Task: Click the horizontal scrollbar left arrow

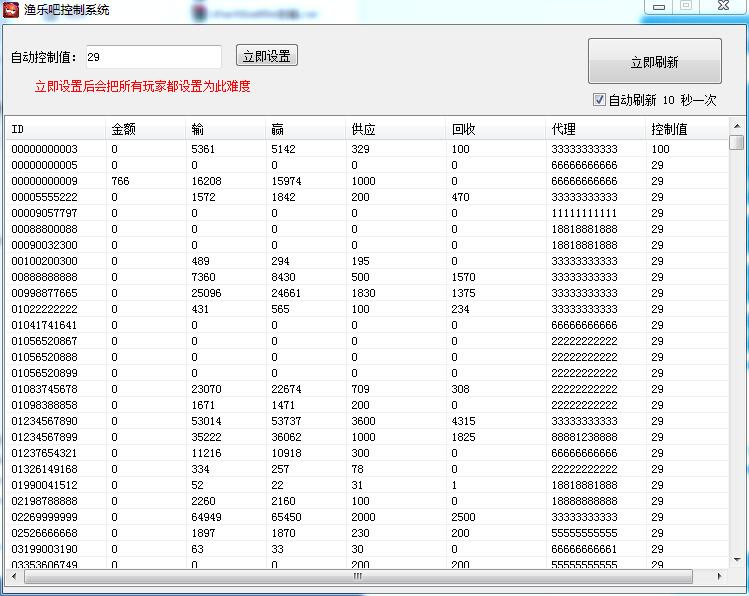Action: pos(13,577)
